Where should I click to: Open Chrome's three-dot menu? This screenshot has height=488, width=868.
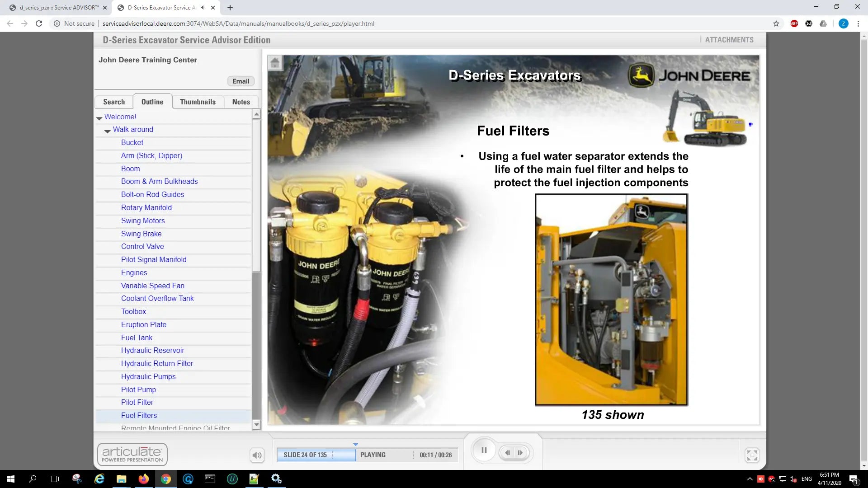(x=859, y=23)
